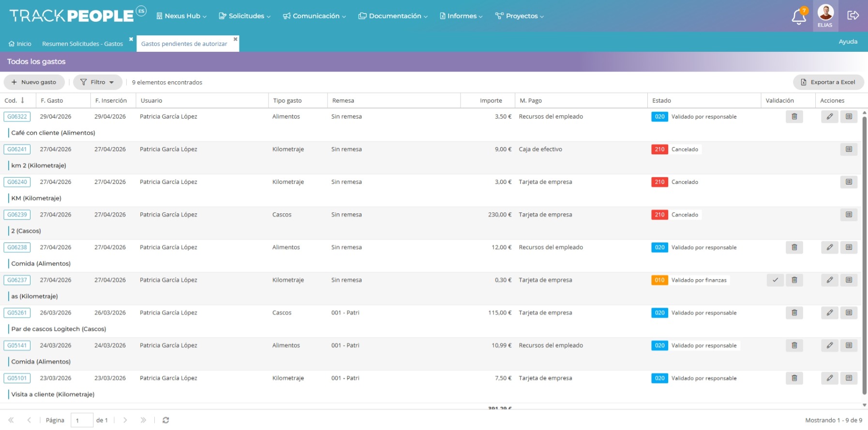Screen dimensions: 868x430
Task: Edit expense G05261
Action: click(829, 313)
